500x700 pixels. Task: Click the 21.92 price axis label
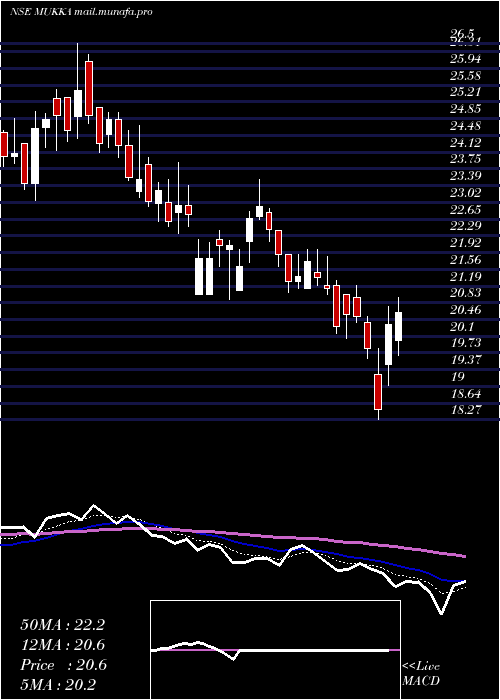pyautogui.click(x=466, y=243)
